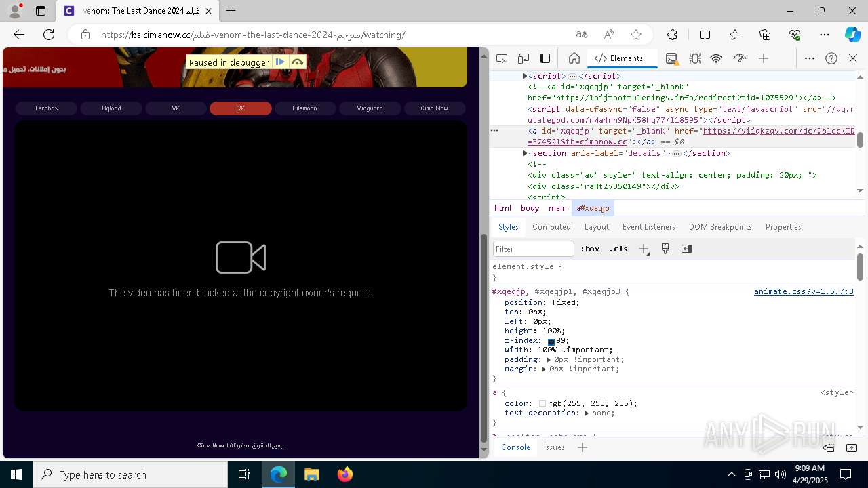Screen dimensions: 868x488
Task: Open translate page icon in address bar
Action: 582,35
